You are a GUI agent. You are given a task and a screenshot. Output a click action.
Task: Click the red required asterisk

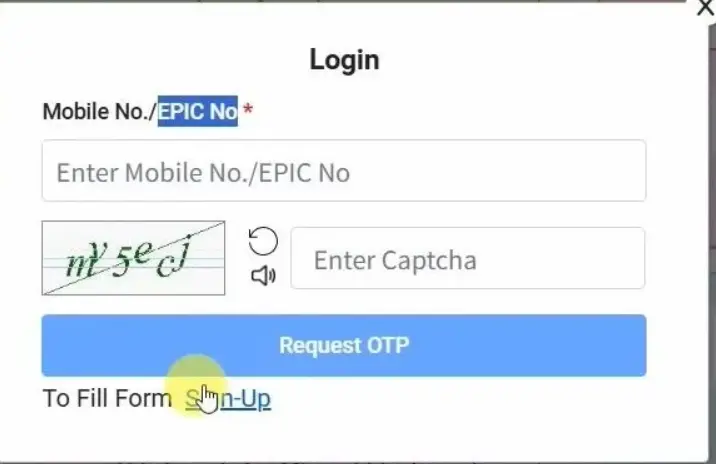click(x=247, y=109)
